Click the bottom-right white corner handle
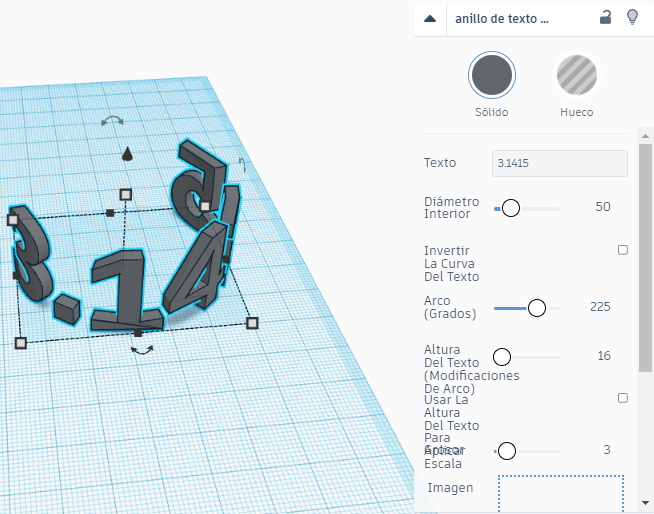 (252, 323)
